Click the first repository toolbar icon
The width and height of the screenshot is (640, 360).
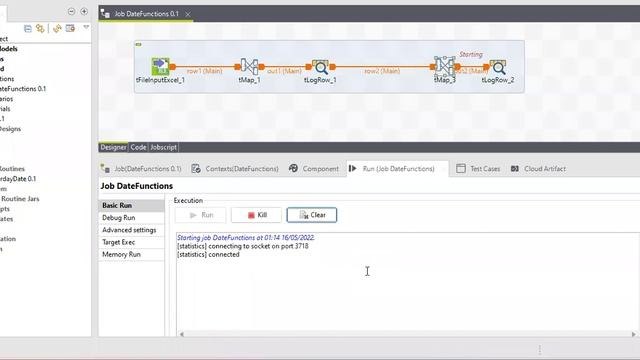pos(28,28)
